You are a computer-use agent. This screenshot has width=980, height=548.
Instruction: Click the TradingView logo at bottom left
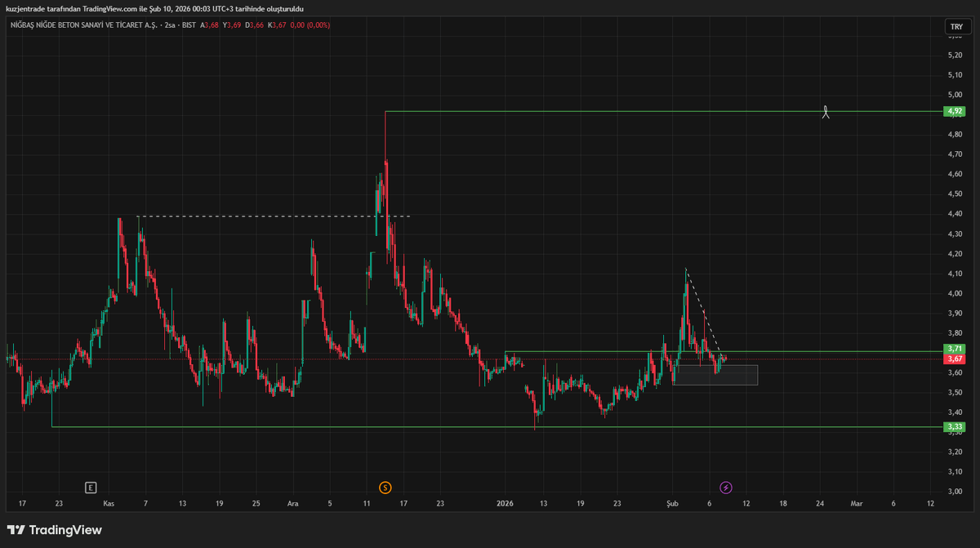coord(55,530)
